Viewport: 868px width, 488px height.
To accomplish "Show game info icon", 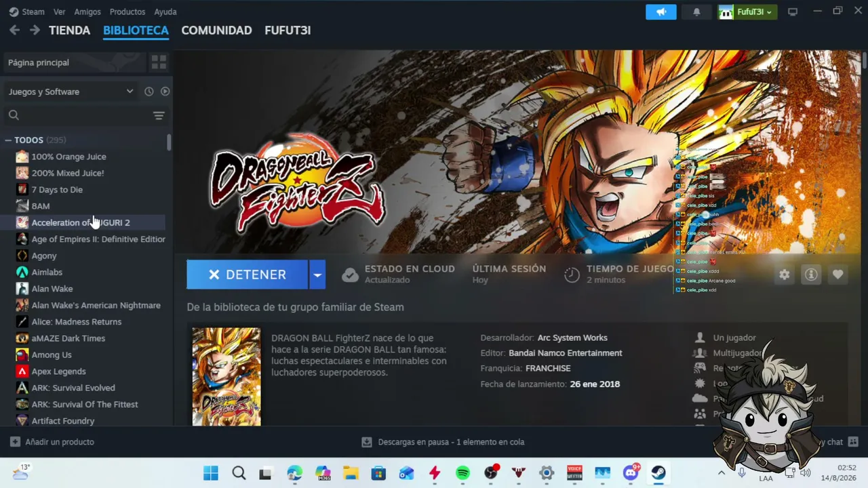I will pyautogui.click(x=811, y=274).
